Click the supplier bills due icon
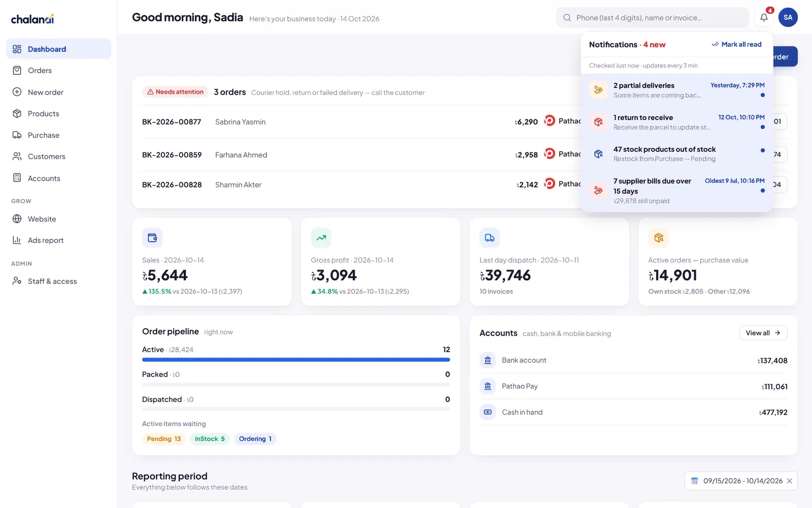This screenshot has height=508, width=812. click(598, 190)
